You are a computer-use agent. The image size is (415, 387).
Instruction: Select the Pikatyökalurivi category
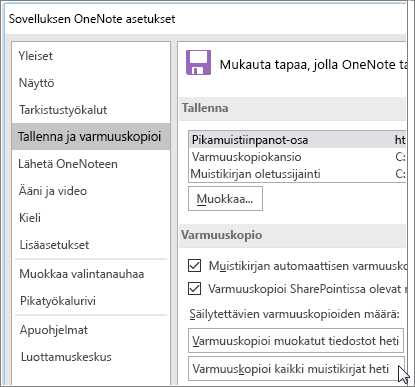click(x=91, y=301)
